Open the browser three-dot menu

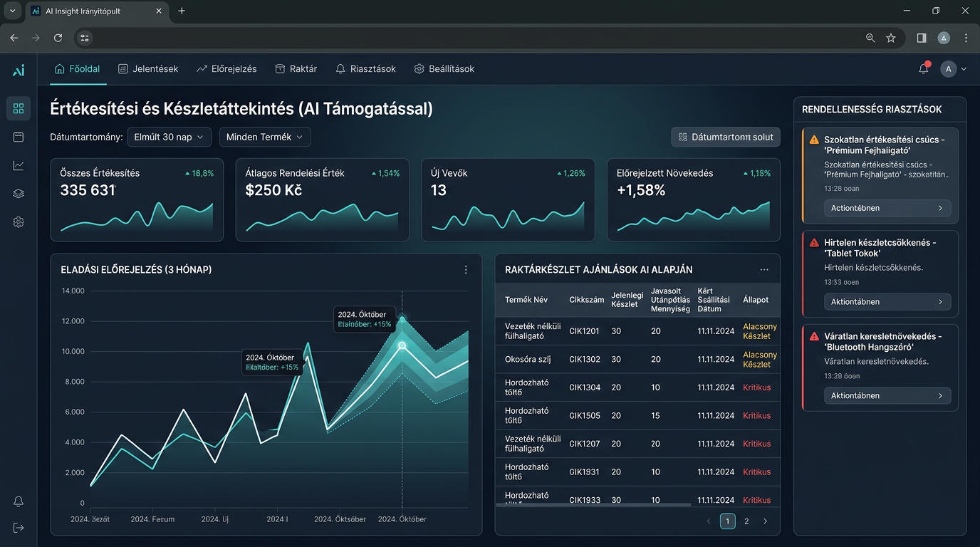click(x=966, y=38)
